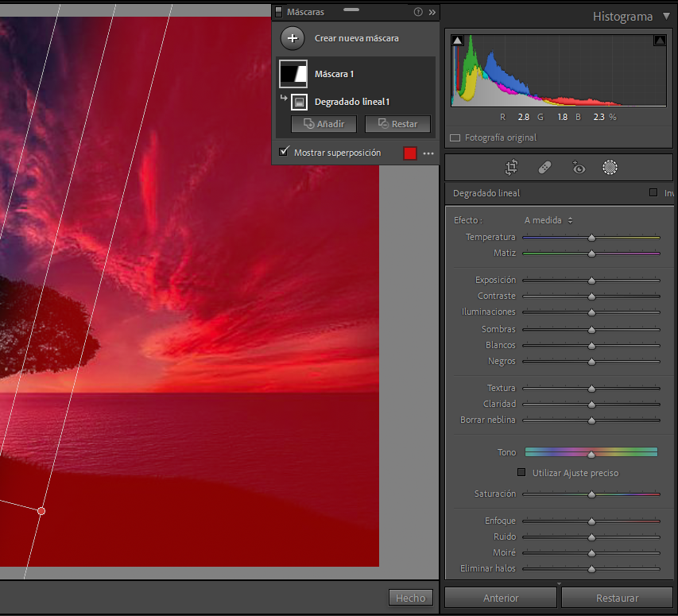Open overlay options three-dots menu
Screen dimensions: 678x616
coord(428,153)
